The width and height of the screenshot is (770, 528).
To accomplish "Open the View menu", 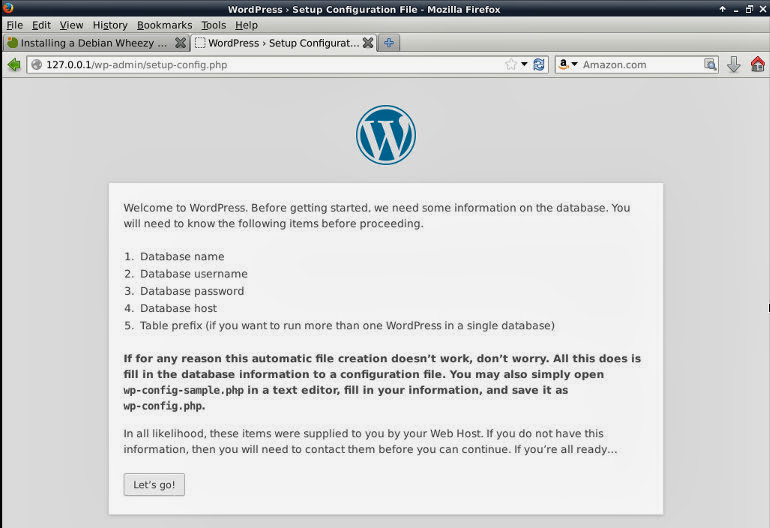I will pos(71,25).
